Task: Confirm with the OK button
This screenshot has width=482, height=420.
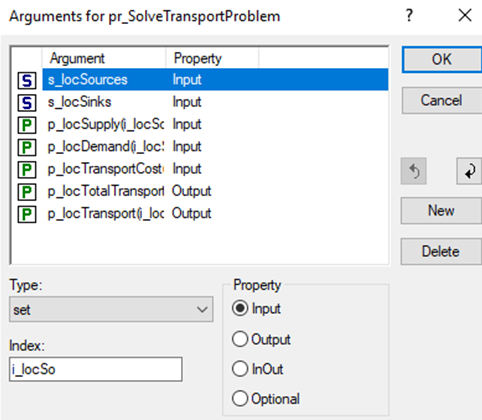Action: [x=442, y=60]
